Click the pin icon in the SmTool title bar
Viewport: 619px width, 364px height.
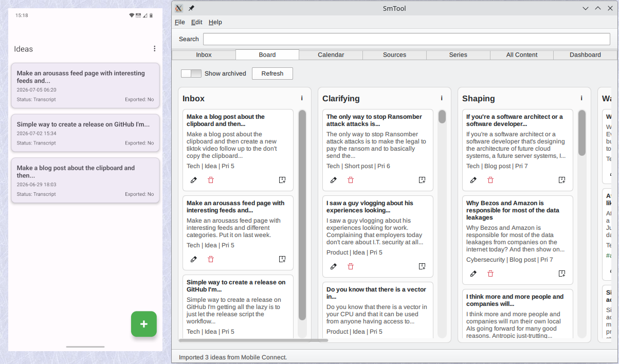point(191,8)
